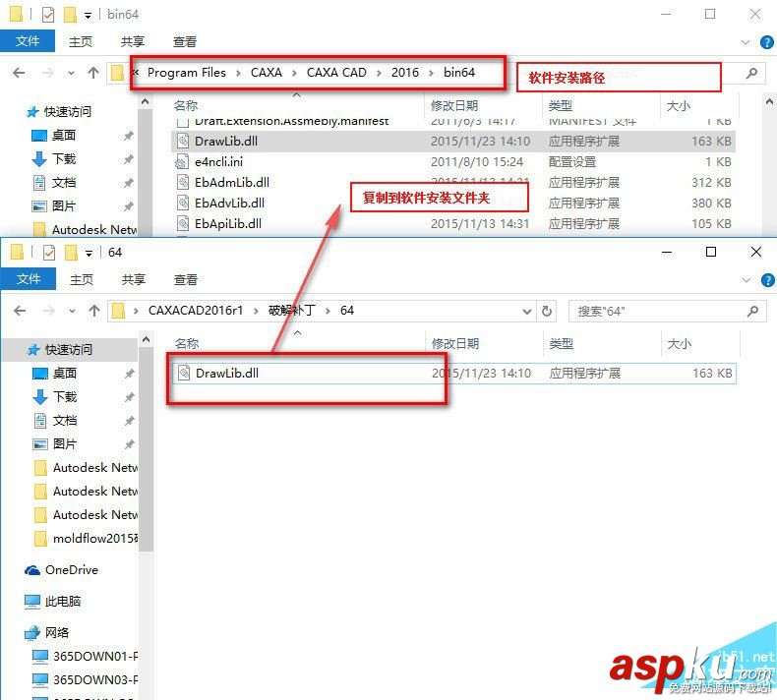Click the bin64 breadcrumb segment
This screenshot has width=777, height=700.
point(459,73)
